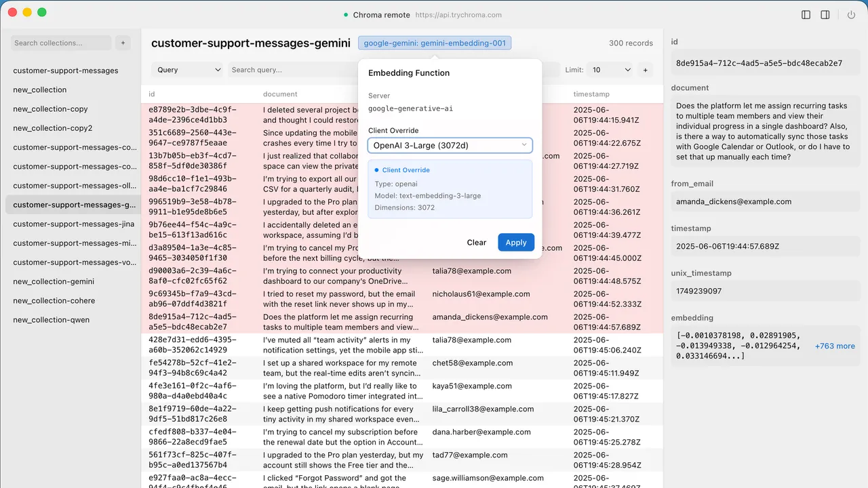Click the id cell 428e7d31-edd6-4395
868x488 pixels.
point(193,345)
